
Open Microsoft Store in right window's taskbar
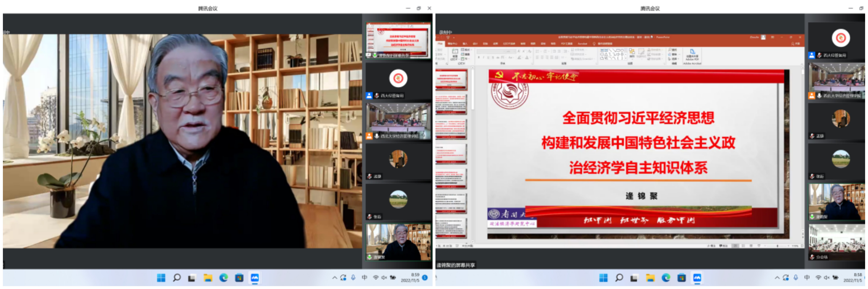pos(681,278)
